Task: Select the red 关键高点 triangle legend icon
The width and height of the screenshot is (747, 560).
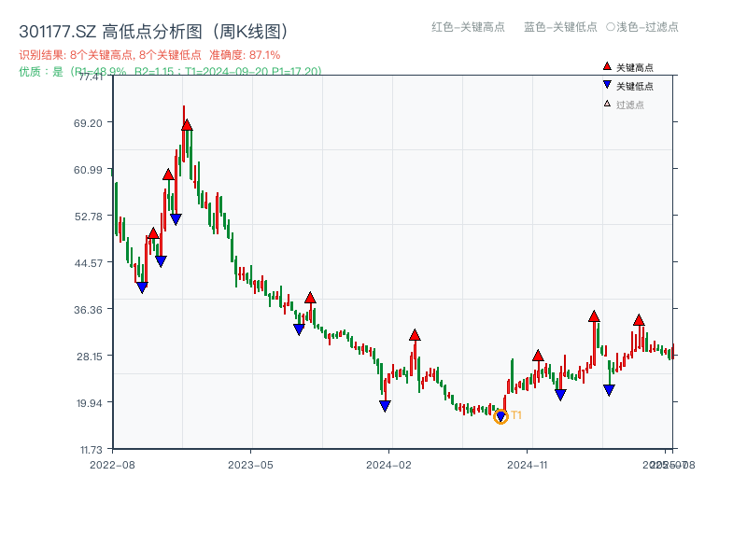Action: (x=607, y=66)
